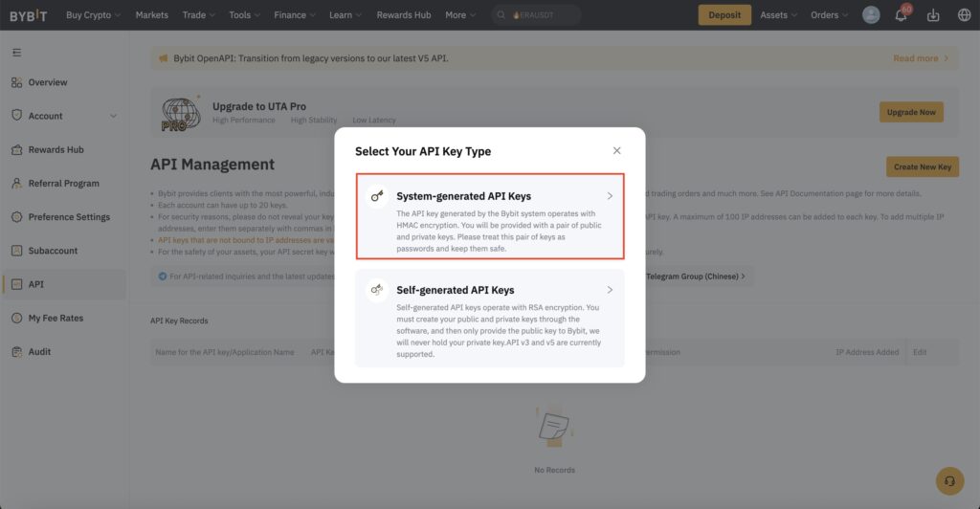This screenshot has height=509, width=980.
Task: Expand the More dropdown menu
Action: click(x=460, y=15)
